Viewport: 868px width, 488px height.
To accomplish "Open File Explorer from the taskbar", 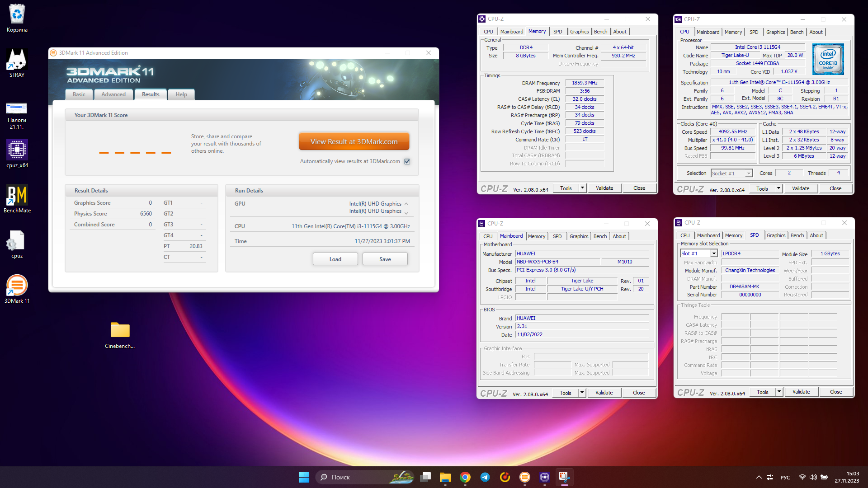I will (445, 477).
